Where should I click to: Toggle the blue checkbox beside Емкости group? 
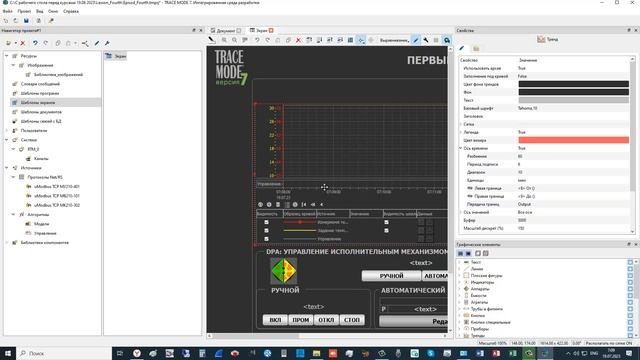630,296
